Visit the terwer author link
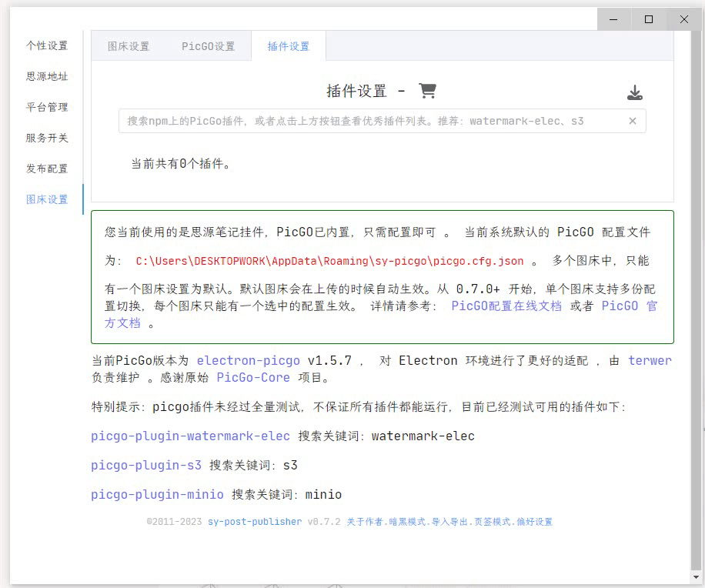This screenshot has width=705, height=588. pos(650,360)
